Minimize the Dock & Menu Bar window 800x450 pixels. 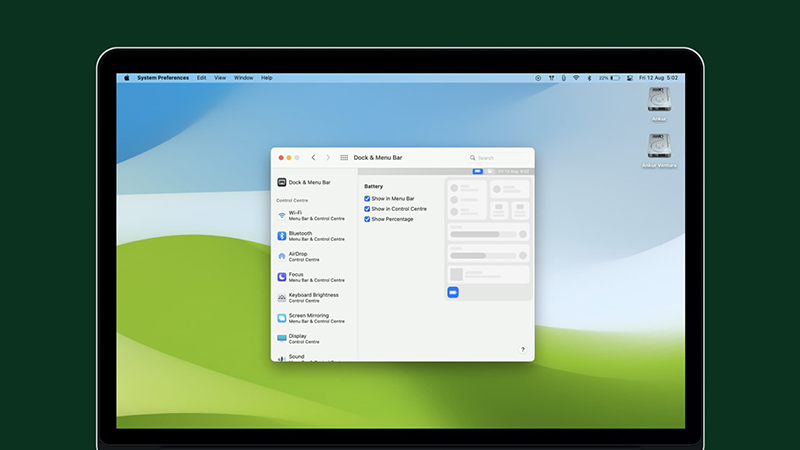click(289, 158)
